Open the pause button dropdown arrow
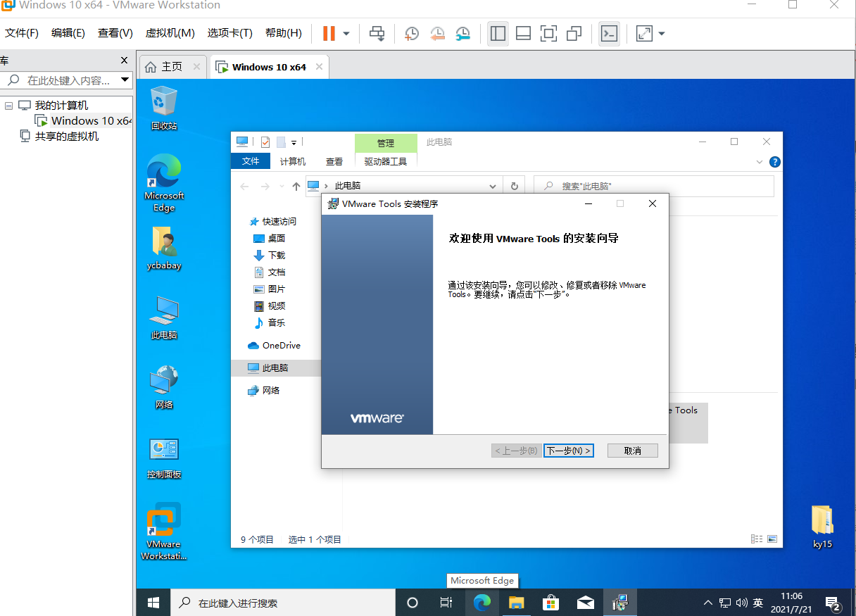Viewport: 856px width, 616px height. [346, 33]
